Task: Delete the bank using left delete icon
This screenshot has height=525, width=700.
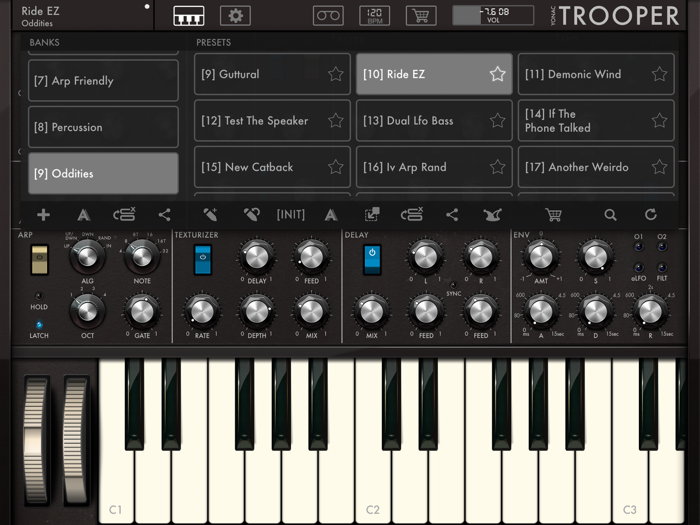Action: pyautogui.click(x=124, y=215)
